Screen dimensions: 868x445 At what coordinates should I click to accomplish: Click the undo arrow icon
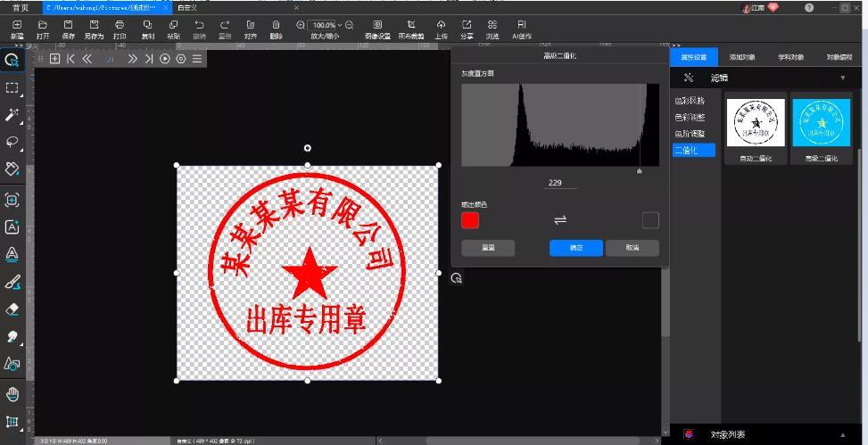pyautogui.click(x=199, y=25)
